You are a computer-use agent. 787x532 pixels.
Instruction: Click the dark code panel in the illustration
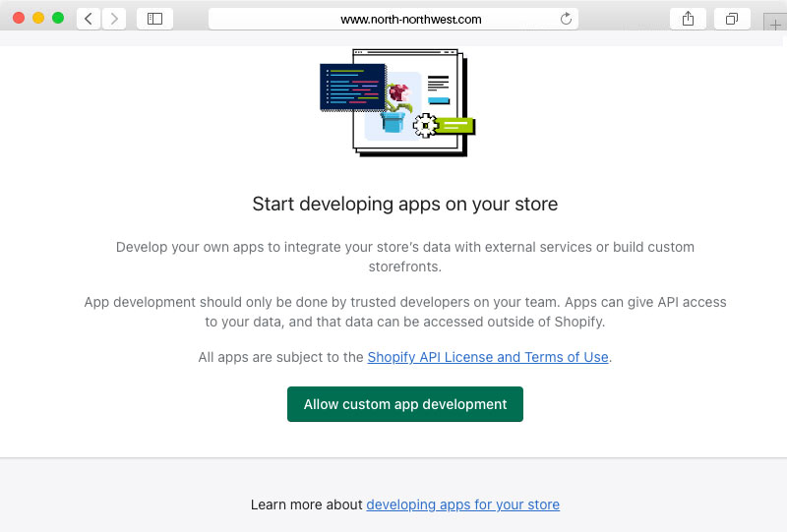352,87
